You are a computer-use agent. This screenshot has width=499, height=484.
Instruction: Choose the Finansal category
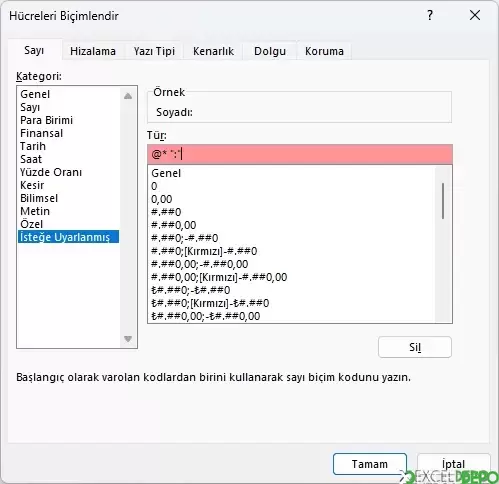tap(68, 133)
